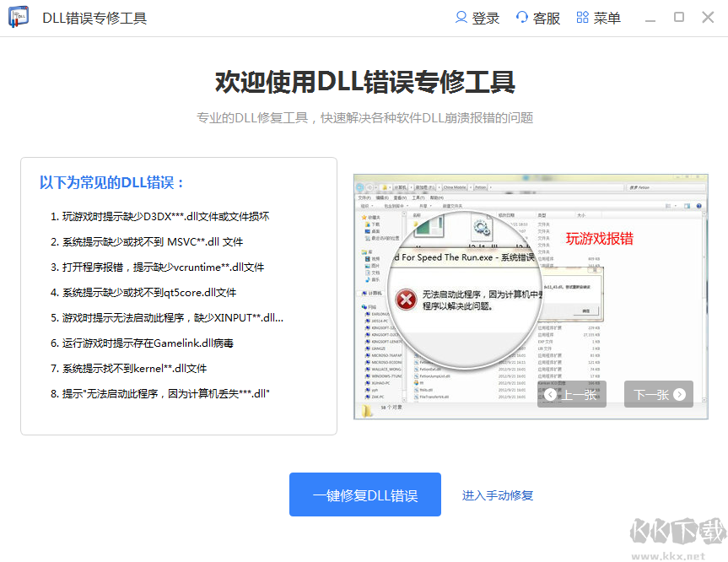The height and width of the screenshot is (562, 728).
Task: Click the headset icon next to 客服
Action: (x=524, y=17)
